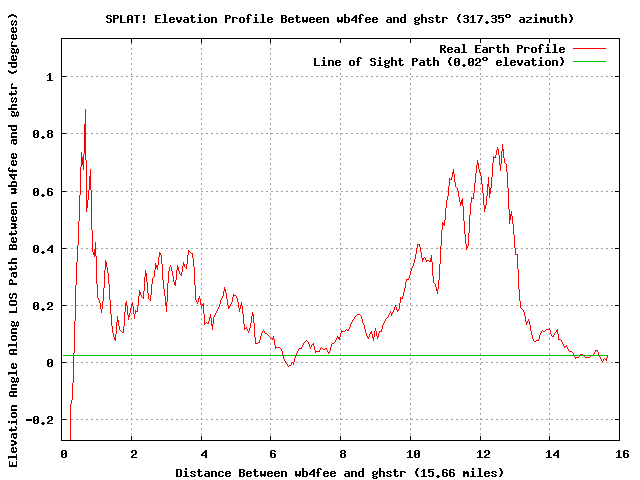The height and width of the screenshot is (480, 640).
Task: Click the red profile peak near 12.6 miles
Action: click(x=502, y=145)
